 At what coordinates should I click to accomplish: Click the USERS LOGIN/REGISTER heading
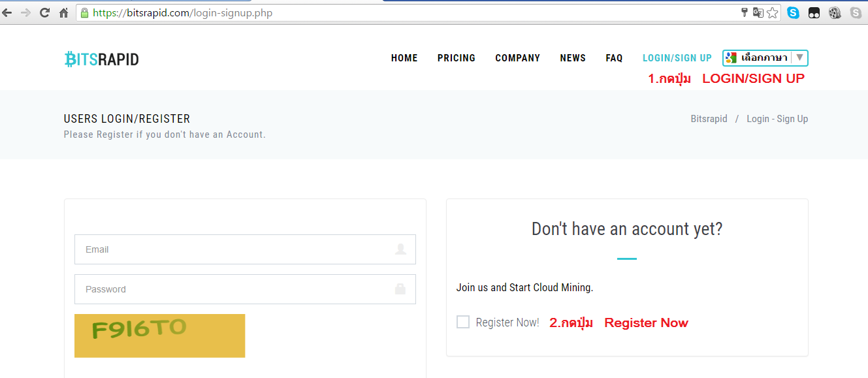point(127,119)
